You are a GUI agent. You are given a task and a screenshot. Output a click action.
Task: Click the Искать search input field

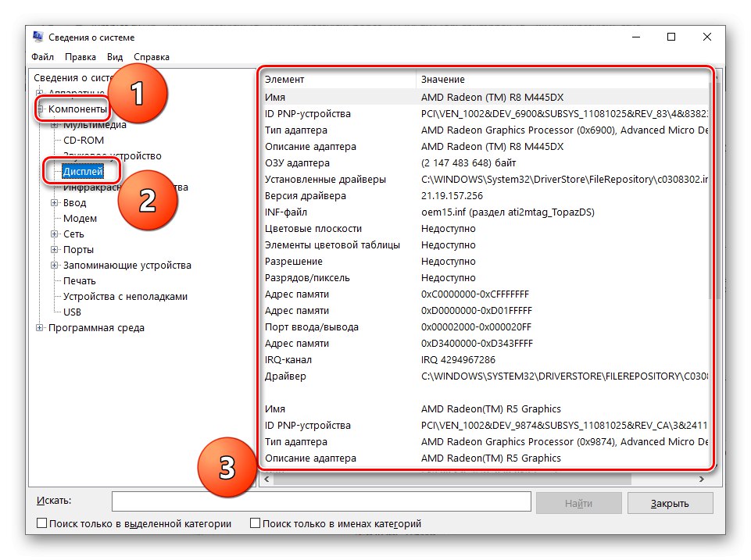coord(321,501)
